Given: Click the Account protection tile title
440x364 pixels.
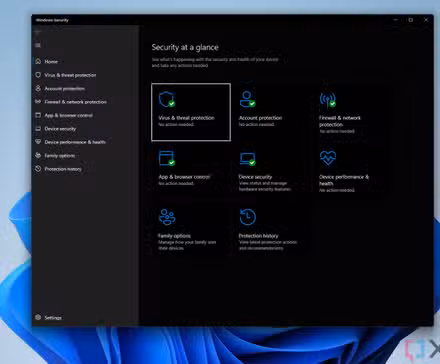Looking at the screenshot, I should tap(260, 118).
